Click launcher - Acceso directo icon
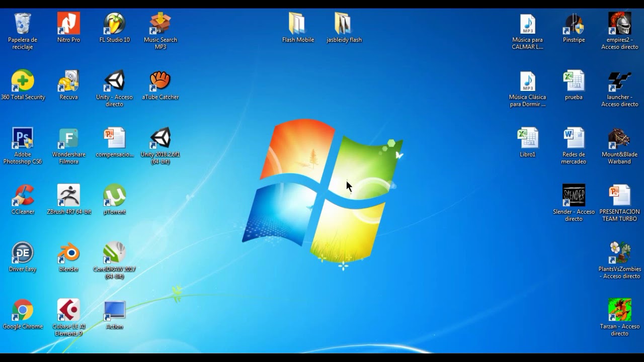This screenshot has width=644, height=362. (619, 81)
